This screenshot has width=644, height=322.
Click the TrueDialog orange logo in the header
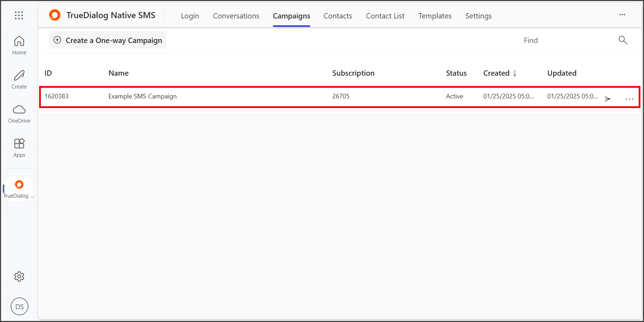55,15
